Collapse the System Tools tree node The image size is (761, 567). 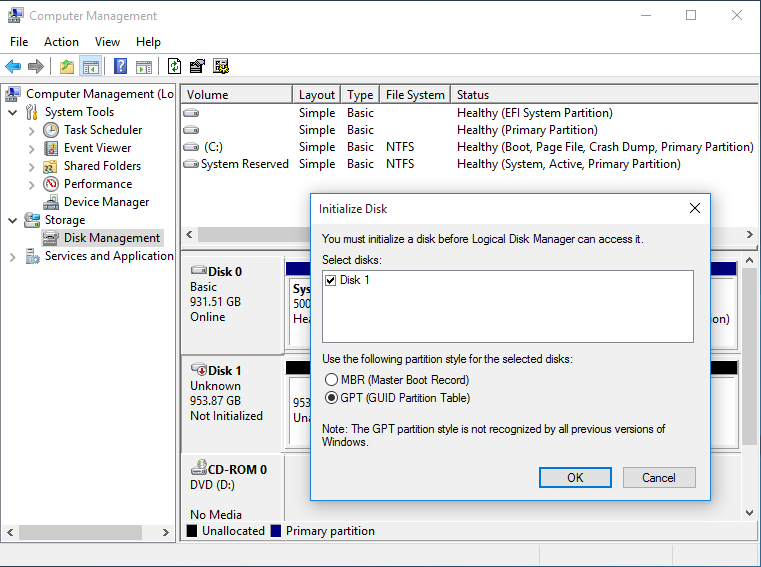tap(13, 112)
